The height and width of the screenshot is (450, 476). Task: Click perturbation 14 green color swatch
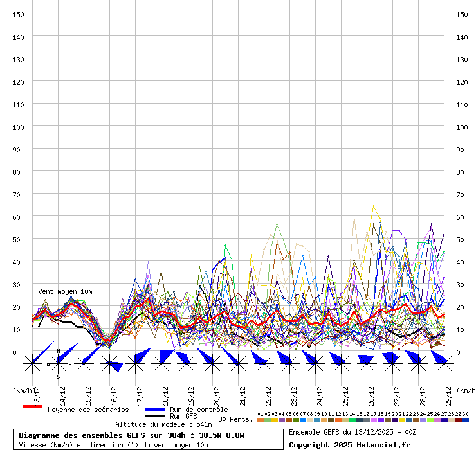pyautogui.click(x=352, y=420)
